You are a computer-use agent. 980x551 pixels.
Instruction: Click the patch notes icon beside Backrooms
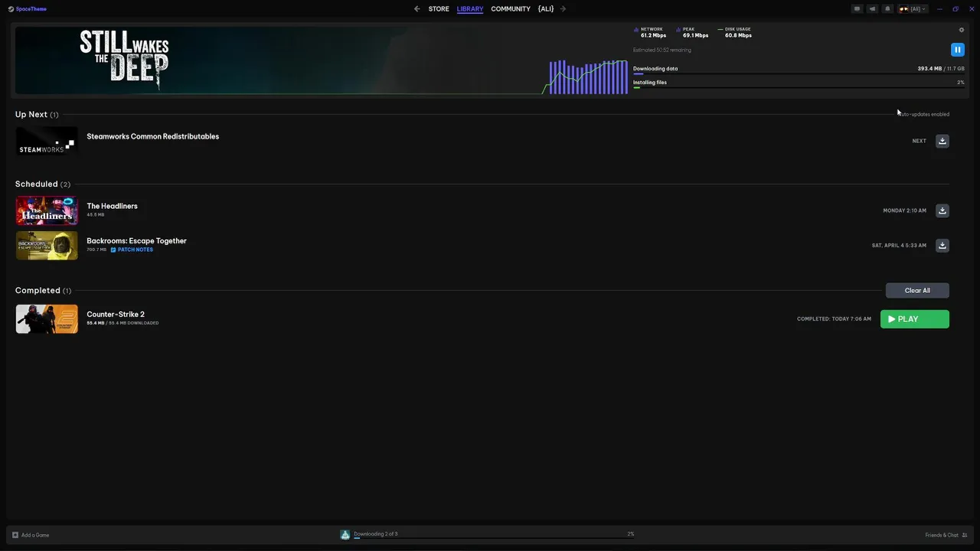click(113, 249)
